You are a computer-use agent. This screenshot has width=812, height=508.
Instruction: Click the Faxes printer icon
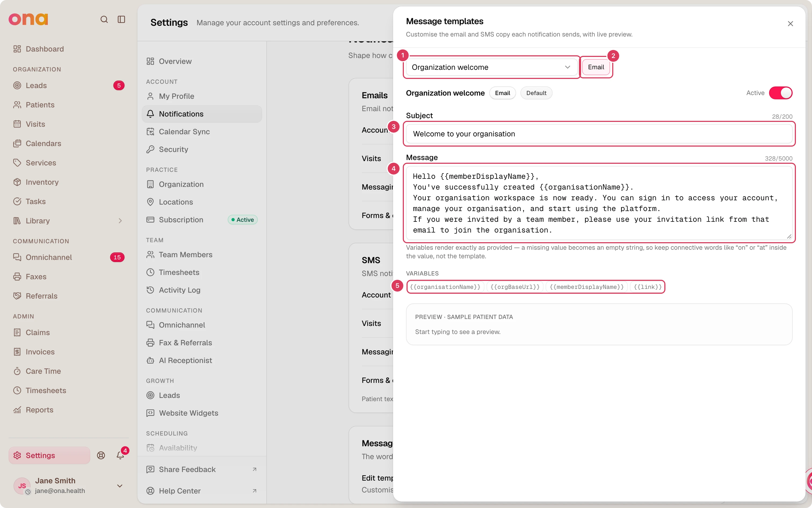[17, 277]
